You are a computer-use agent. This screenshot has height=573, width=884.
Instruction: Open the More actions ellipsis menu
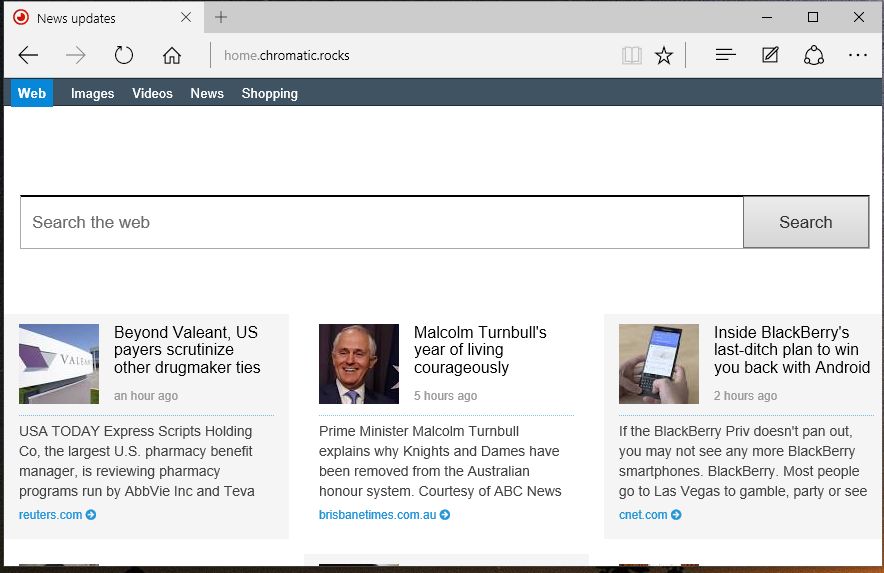(858, 55)
